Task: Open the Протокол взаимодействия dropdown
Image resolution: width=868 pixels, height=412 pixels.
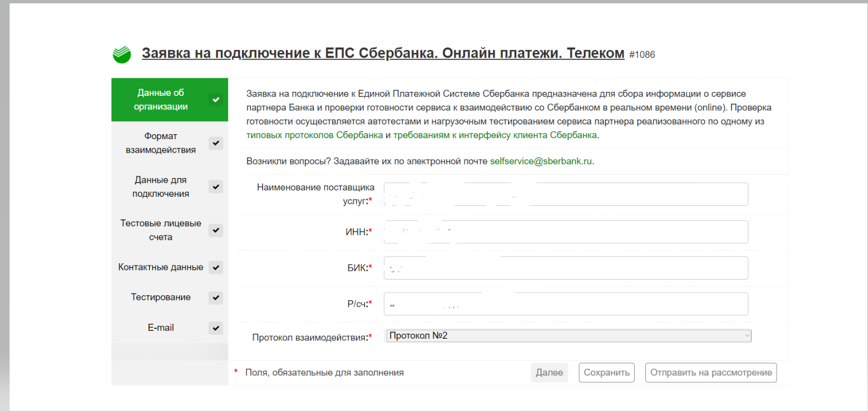Action: click(x=569, y=336)
